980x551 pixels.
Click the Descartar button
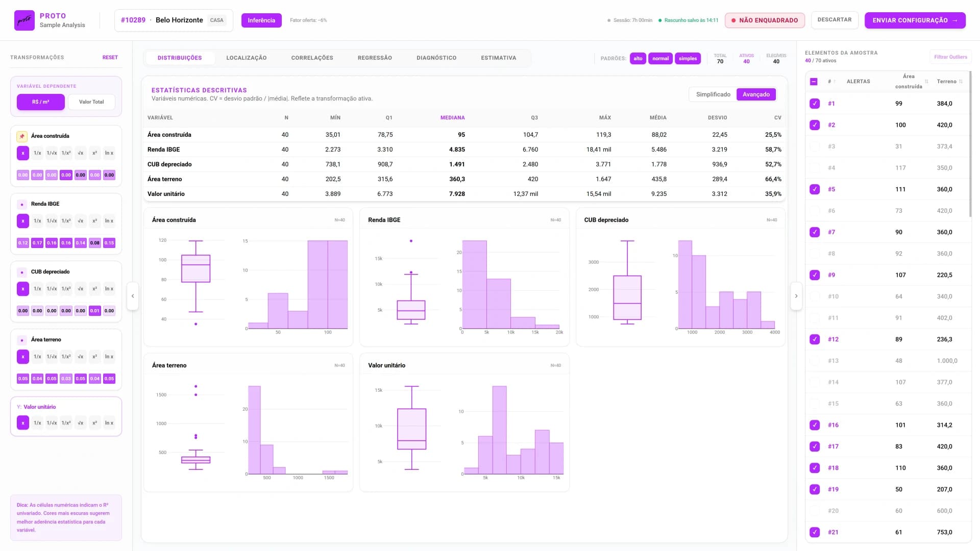click(834, 20)
